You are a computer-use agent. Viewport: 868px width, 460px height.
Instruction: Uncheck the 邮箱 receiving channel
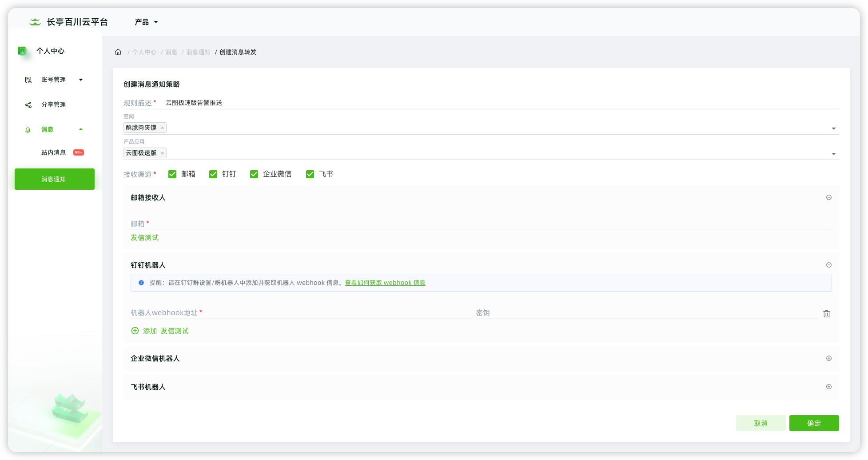click(x=172, y=174)
